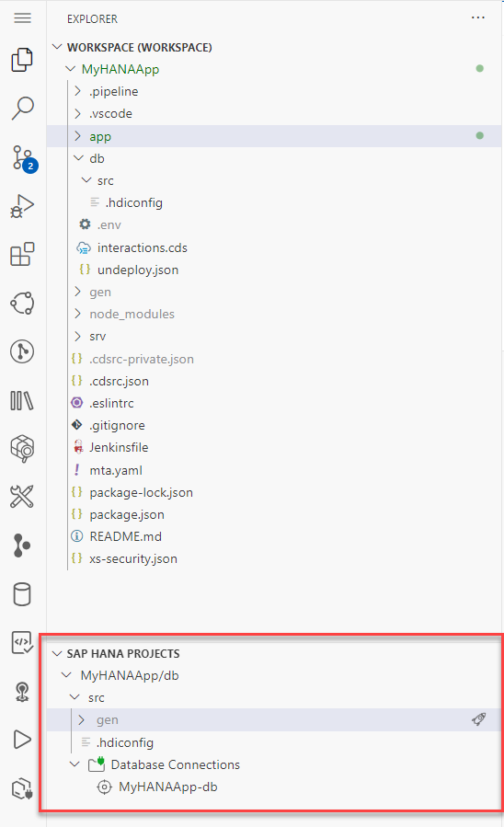Open the .env file
The height and width of the screenshot is (827, 504).
(109, 224)
